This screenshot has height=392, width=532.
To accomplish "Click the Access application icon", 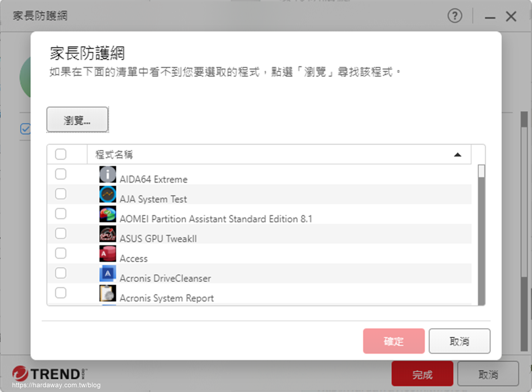I will click(x=108, y=253).
